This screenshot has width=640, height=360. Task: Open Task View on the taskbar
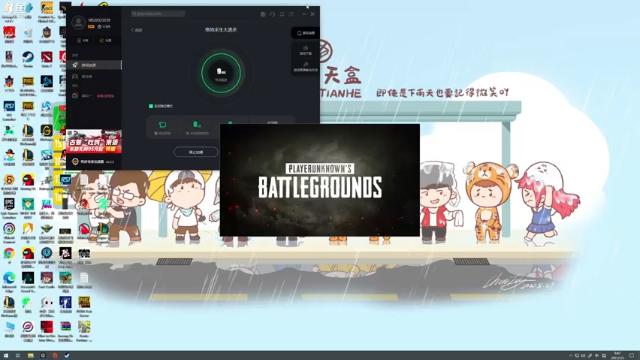(18, 356)
